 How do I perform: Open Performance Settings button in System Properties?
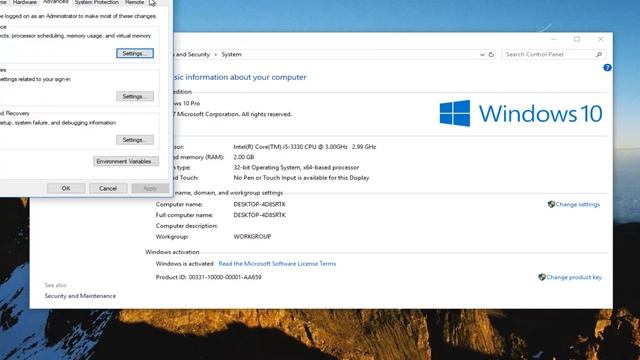[x=135, y=53]
